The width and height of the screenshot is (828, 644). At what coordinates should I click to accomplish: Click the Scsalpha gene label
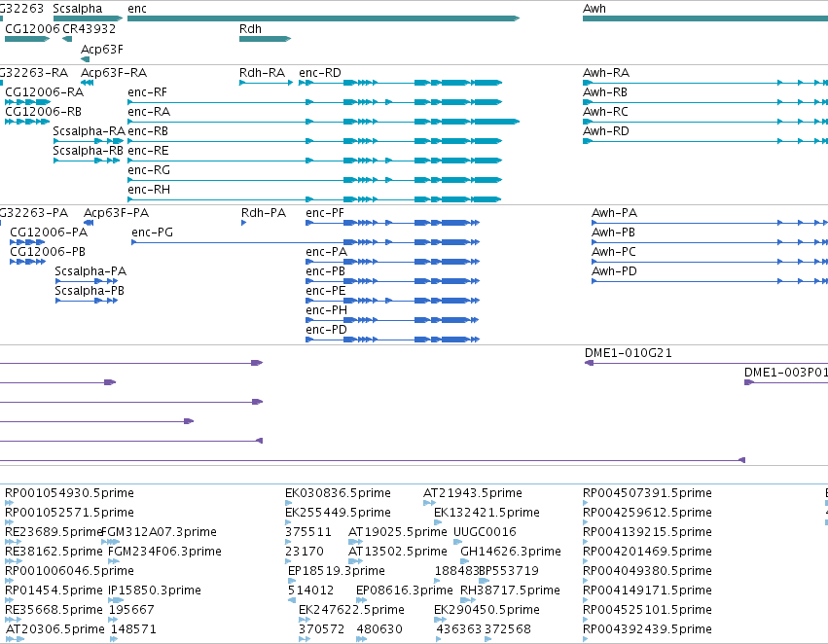(78, 9)
